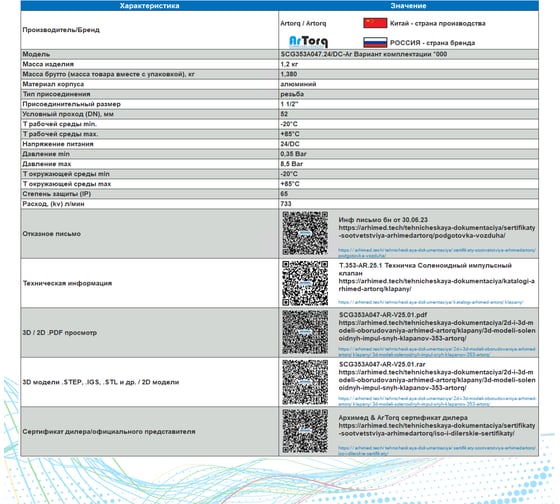Select the Напряжение питания label

click(58, 144)
